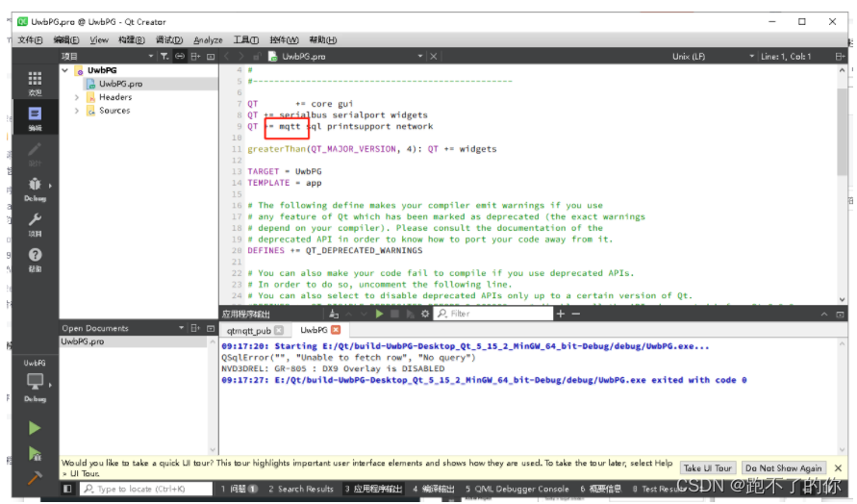Image resolution: width=857 pixels, height=504 pixels.
Task: Toggle file writable lock icon
Action: pyautogui.click(x=257, y=57)
